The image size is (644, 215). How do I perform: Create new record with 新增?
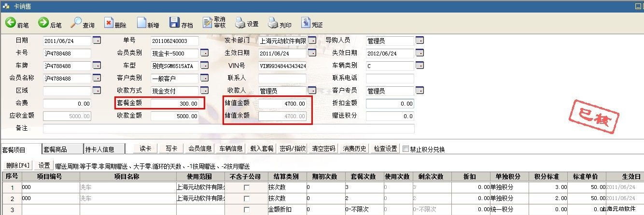141,23
